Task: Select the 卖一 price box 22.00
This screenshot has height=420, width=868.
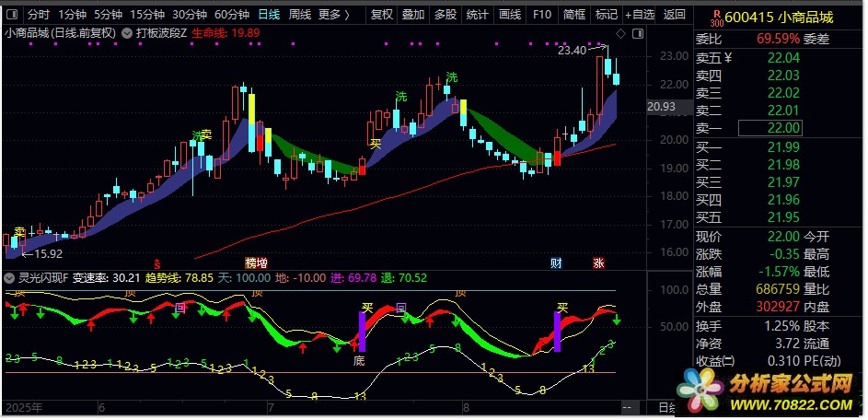Action: pyautogui.click(x=770, y=129)
